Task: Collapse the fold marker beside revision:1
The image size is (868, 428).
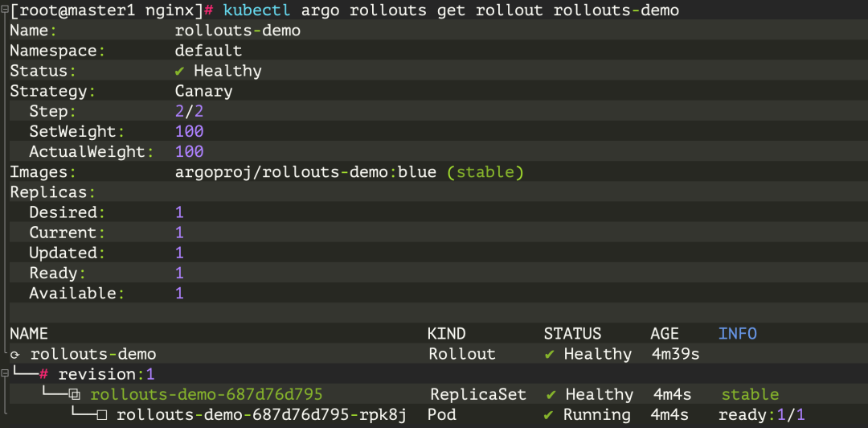Action: (x=5, y=373)
